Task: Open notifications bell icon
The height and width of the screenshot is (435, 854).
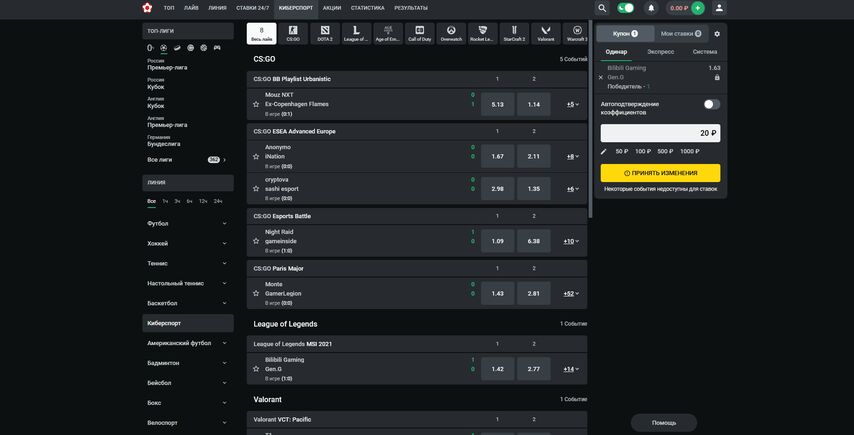Action: point(651,8)
